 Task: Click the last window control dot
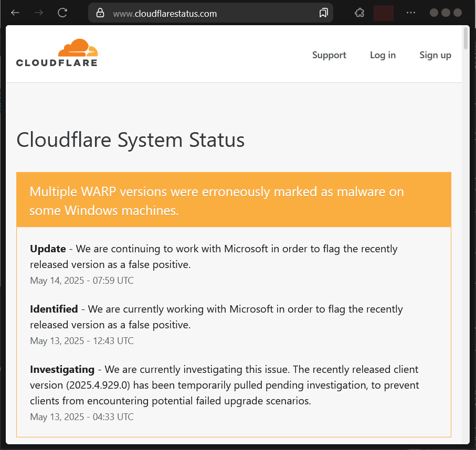point(458,13)
